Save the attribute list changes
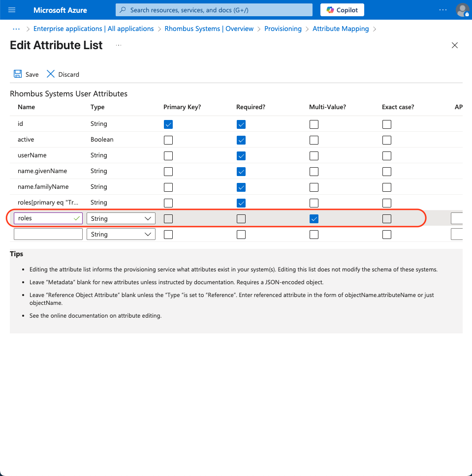 point(26,74)
